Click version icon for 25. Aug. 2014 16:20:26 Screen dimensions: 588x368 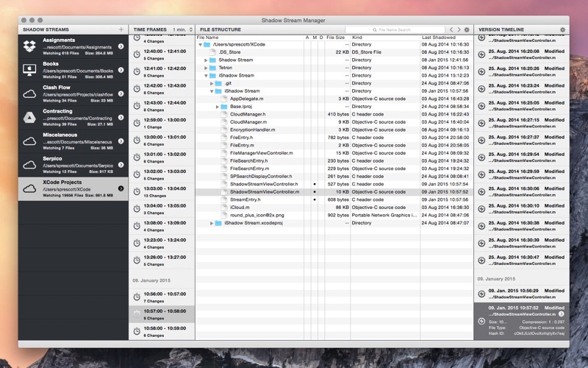tap(482, 71)
